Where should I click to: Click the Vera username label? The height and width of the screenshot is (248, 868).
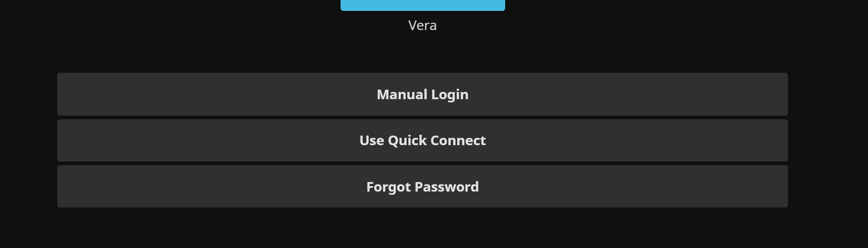coord(422,25)
